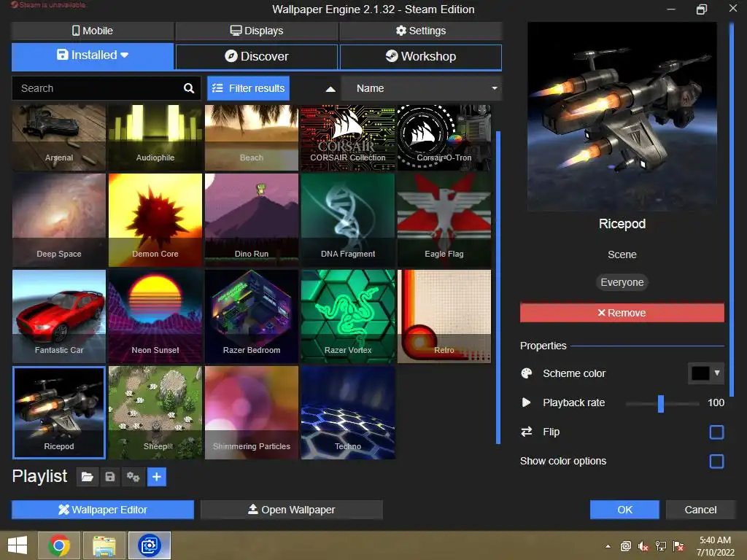
Task: Select the Razer Vortex wallpaper
Action: pyautogui.click(x=348, y=316)
